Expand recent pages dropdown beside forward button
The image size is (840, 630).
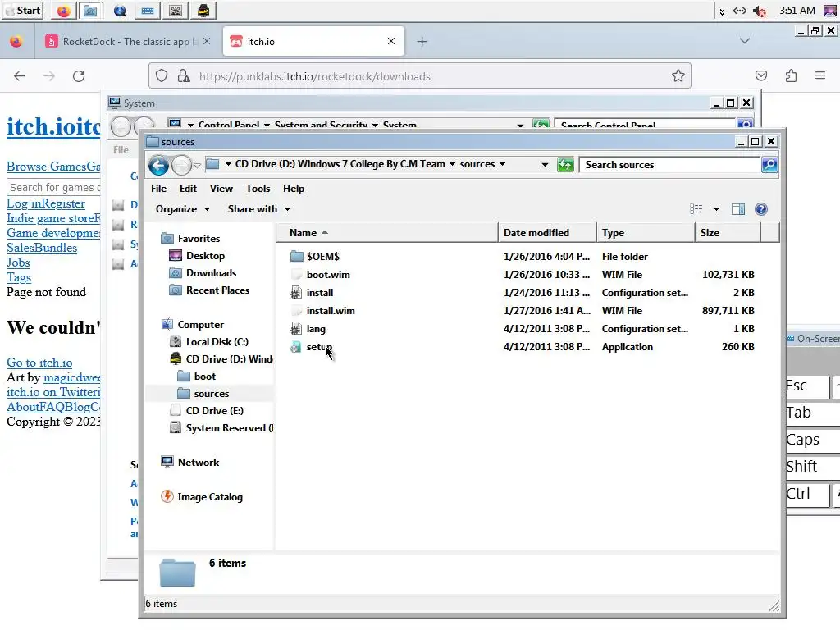[x=197, y=165]
